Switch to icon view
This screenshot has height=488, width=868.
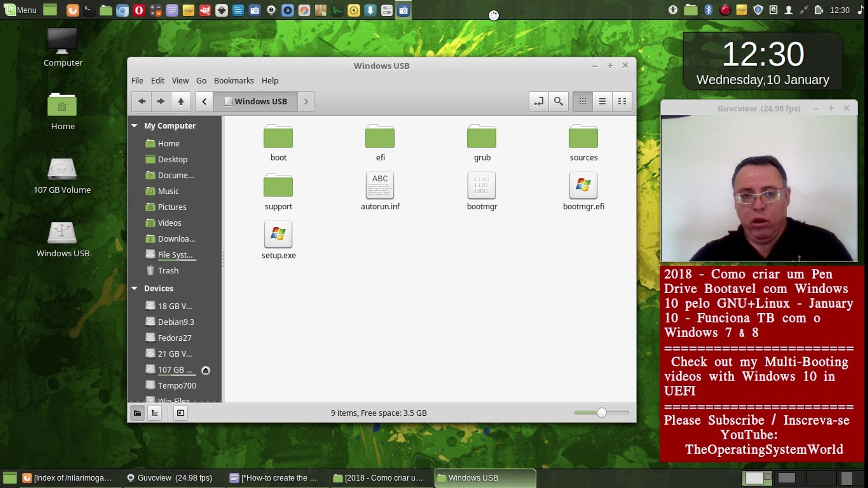[582, 101]
